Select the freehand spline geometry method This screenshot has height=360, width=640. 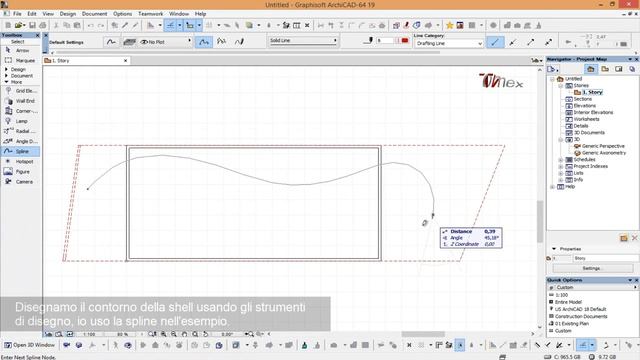240,42
